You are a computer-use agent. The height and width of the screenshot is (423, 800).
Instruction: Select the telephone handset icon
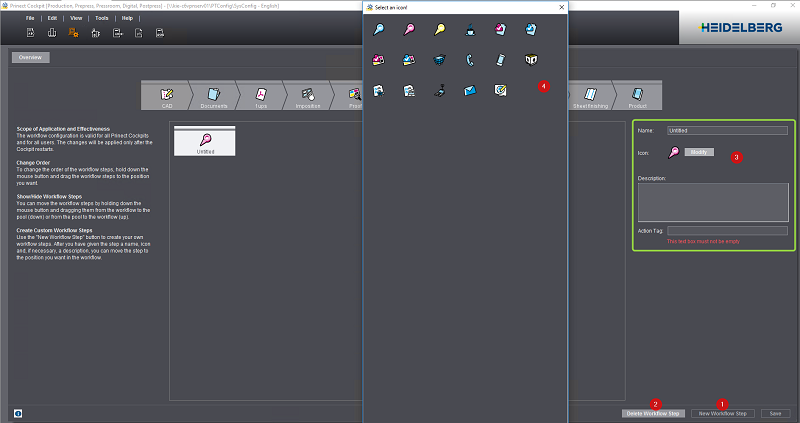(x=470, y=60)
